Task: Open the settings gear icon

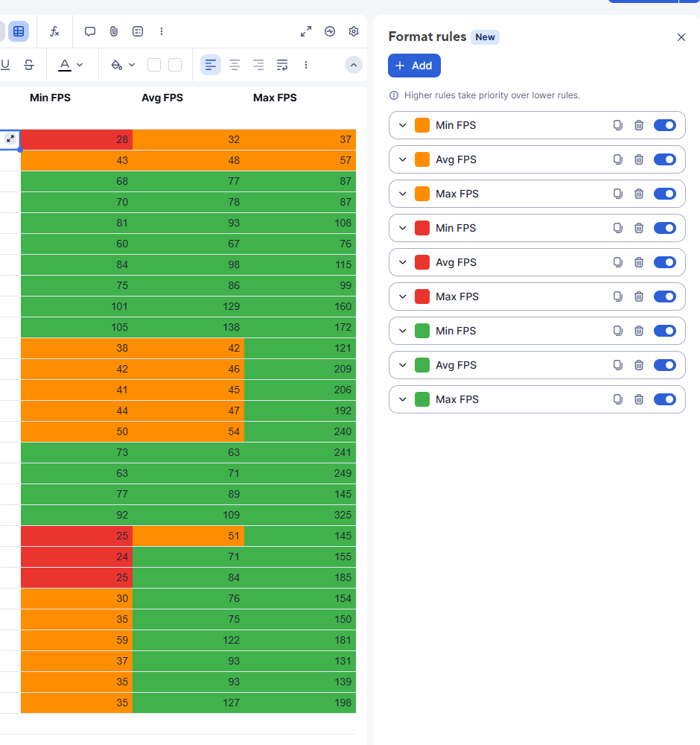Action: click(x=353, y=31)
